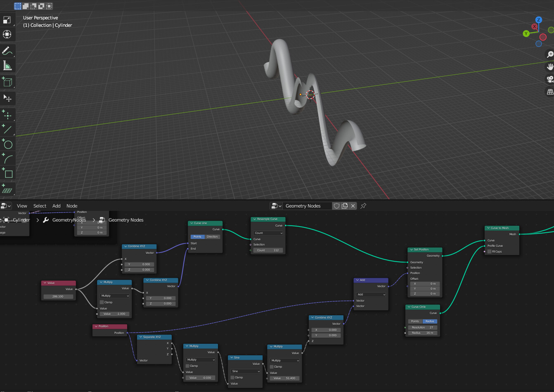Choose the Intersect selection mode icon
554x392 pixels.
49,6
